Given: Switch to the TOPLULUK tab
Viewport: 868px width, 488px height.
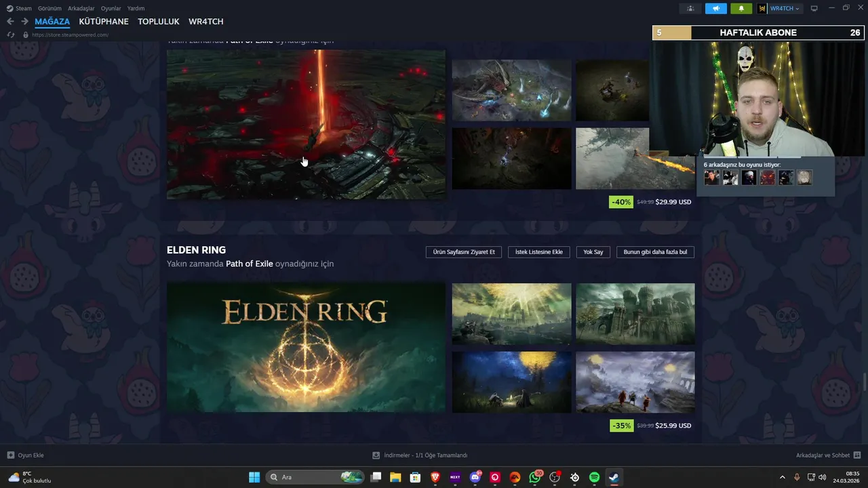Looking at the screenshot, I should coord(159,22).
